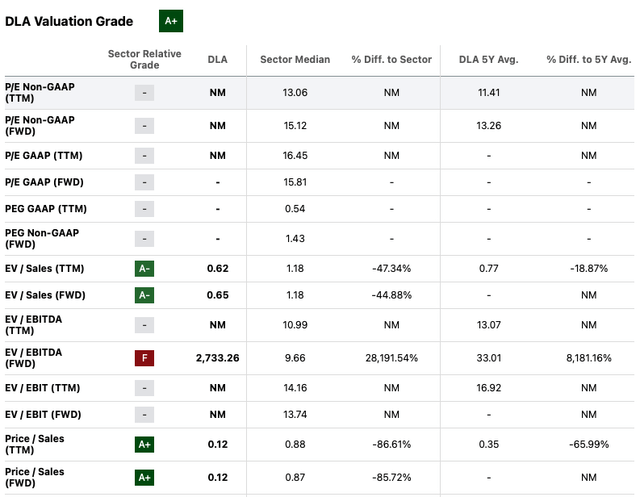Viewport: 640px width, 497px height.
Task: Select the EV / EBIT (TTM) row label
Action: [42, 388]
